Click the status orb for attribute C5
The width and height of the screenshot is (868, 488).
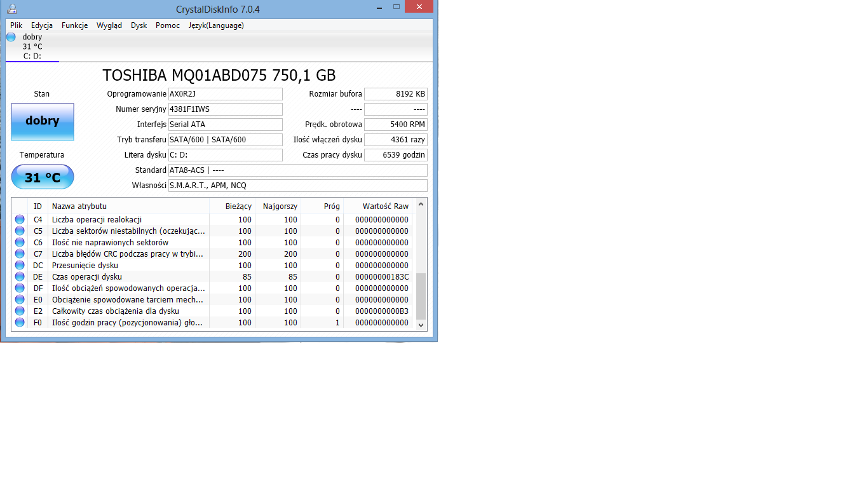coord(20,231)
